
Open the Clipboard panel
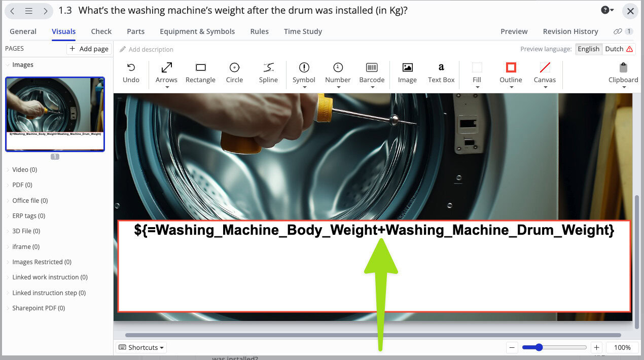(x=623, y=73)
